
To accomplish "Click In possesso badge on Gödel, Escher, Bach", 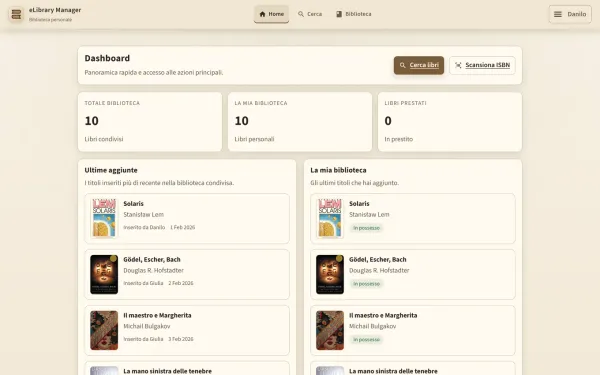I will pyautogui.click(x=367, y=284).
